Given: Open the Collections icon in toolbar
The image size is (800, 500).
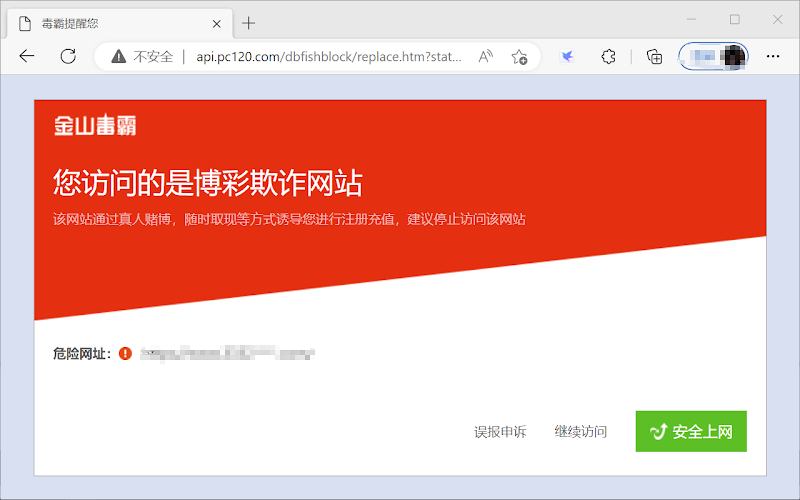Looking at the screenshot, I should click(654, 57).
